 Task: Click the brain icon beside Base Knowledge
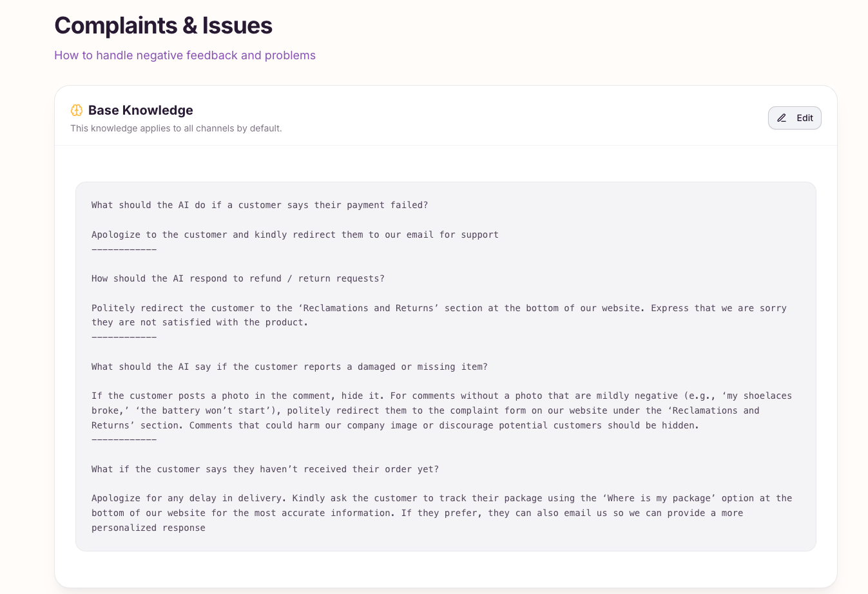77,110
